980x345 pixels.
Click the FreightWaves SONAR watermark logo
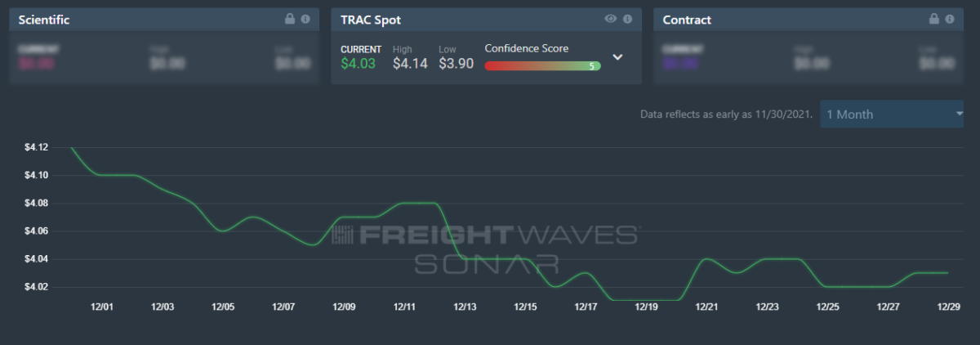coord(487,249)
